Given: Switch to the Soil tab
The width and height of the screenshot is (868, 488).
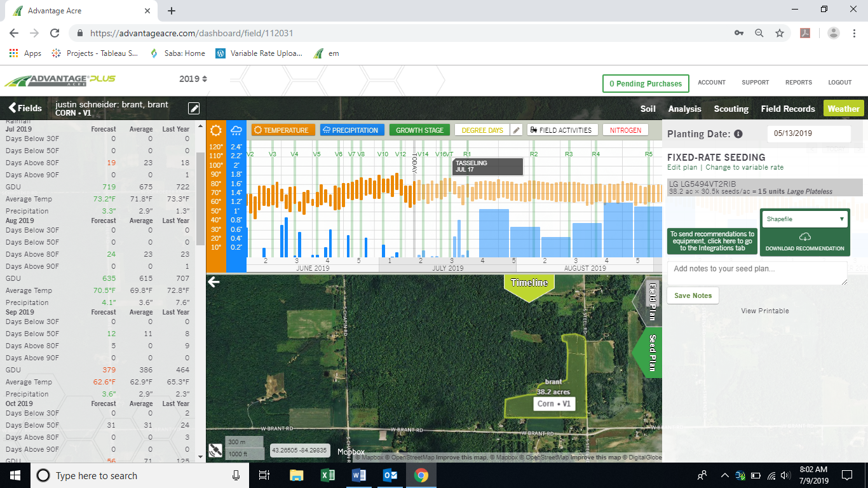Looking at the screenshot, I should 648,109.
